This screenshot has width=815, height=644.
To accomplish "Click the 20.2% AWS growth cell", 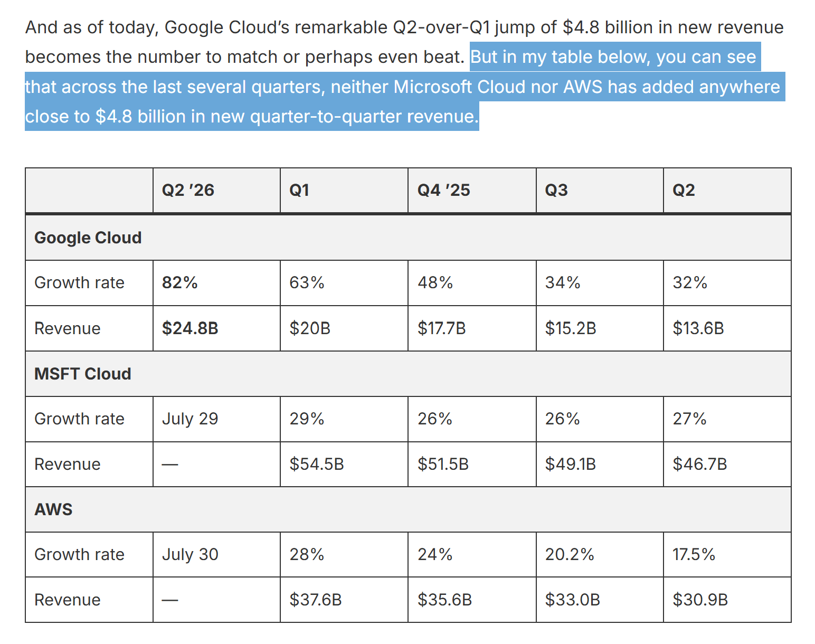I will (600, 554).
